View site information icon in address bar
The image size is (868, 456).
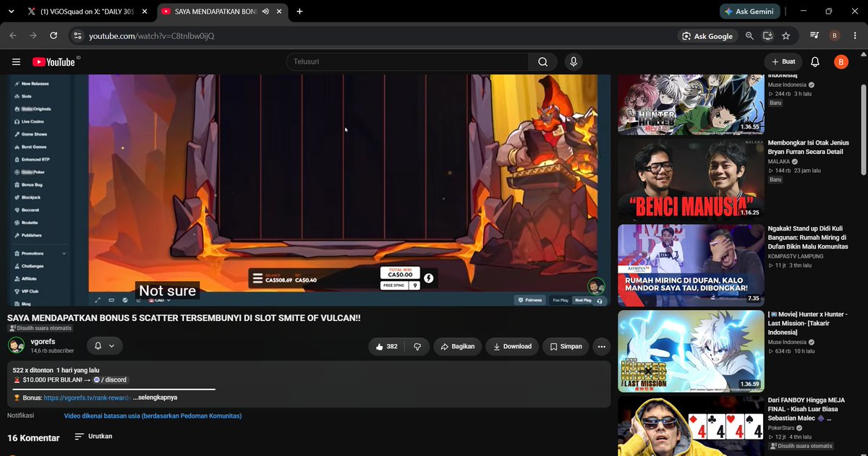(78, 35)
